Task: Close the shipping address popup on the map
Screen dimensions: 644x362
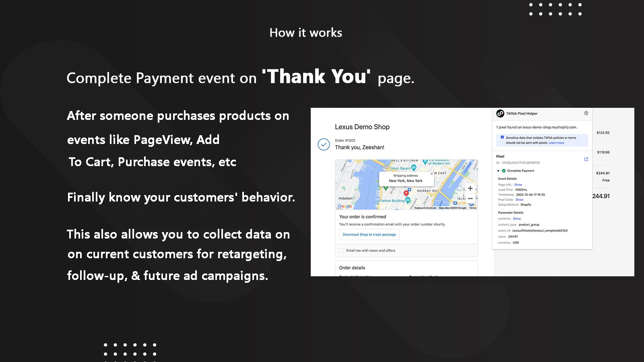Action: coord(431,174)
